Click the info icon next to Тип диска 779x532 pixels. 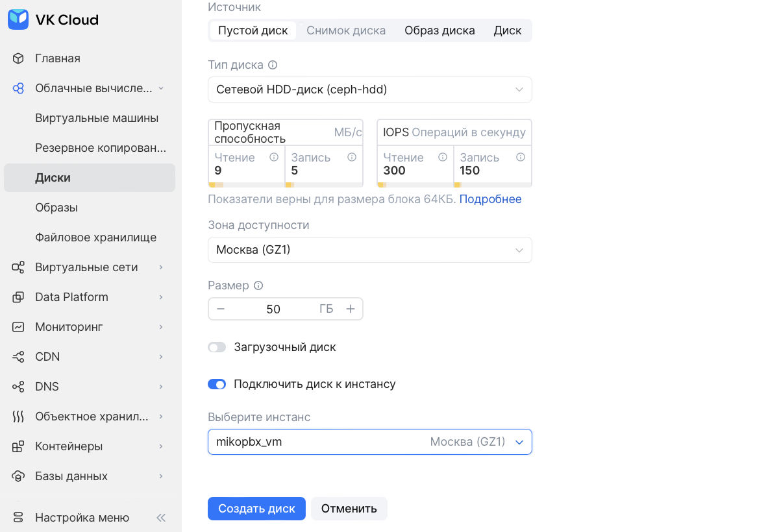[x=273, y=65]
